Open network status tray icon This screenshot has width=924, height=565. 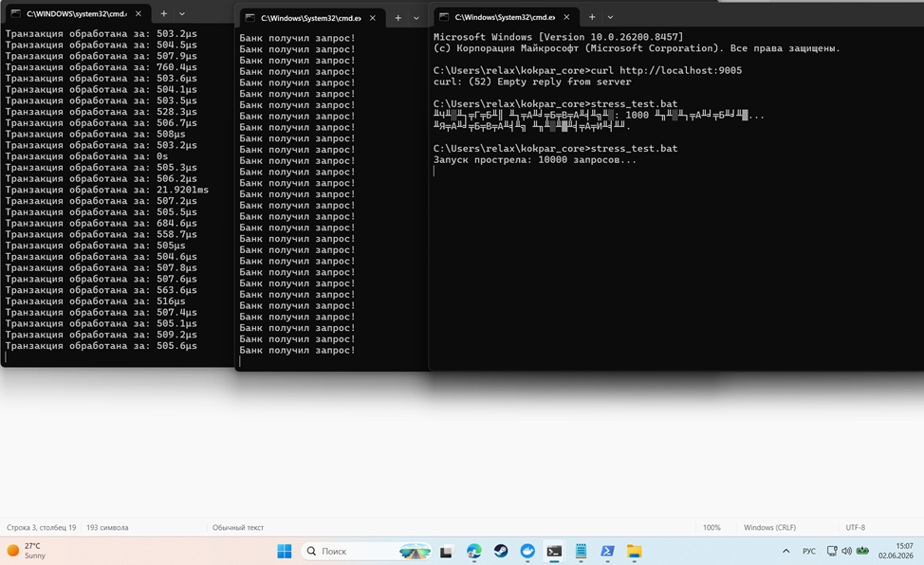[831, 551]
